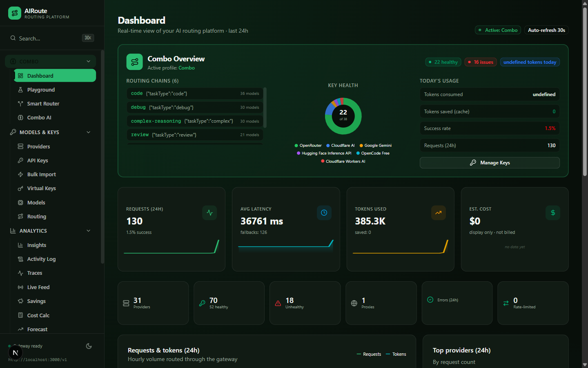This screenshot has width=588, height=368.
Task: Click the Search input field
Action: click(52, 38)
